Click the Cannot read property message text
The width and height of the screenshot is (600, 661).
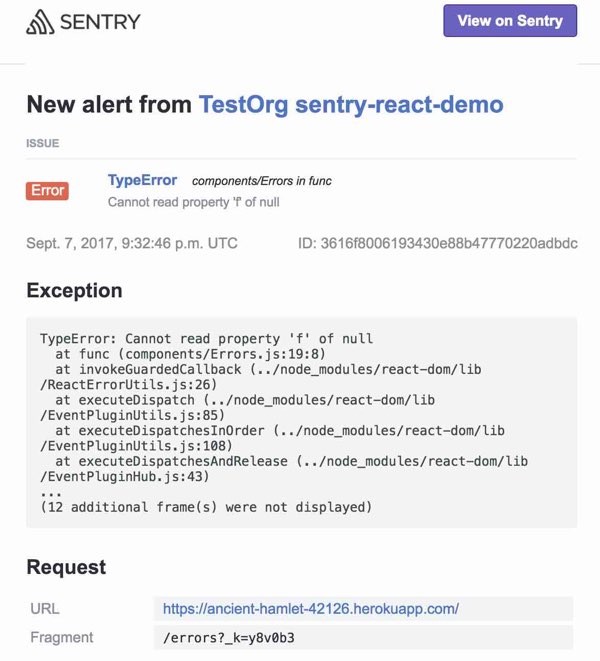(194, 202)
